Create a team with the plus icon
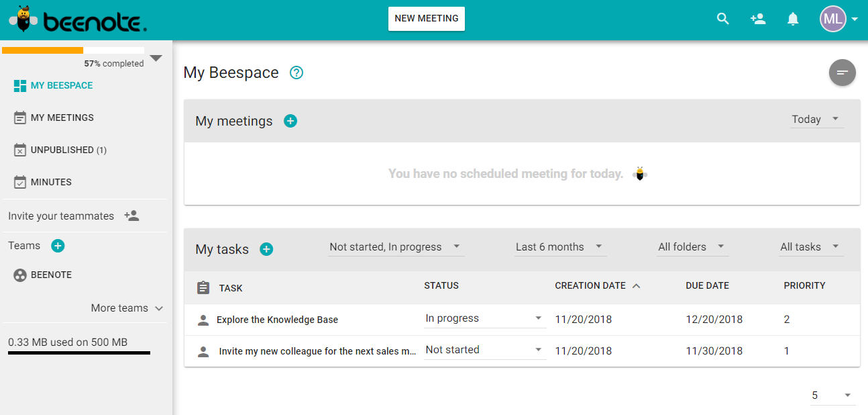Viewport: 868px width, 415px height. pos(58,246)
